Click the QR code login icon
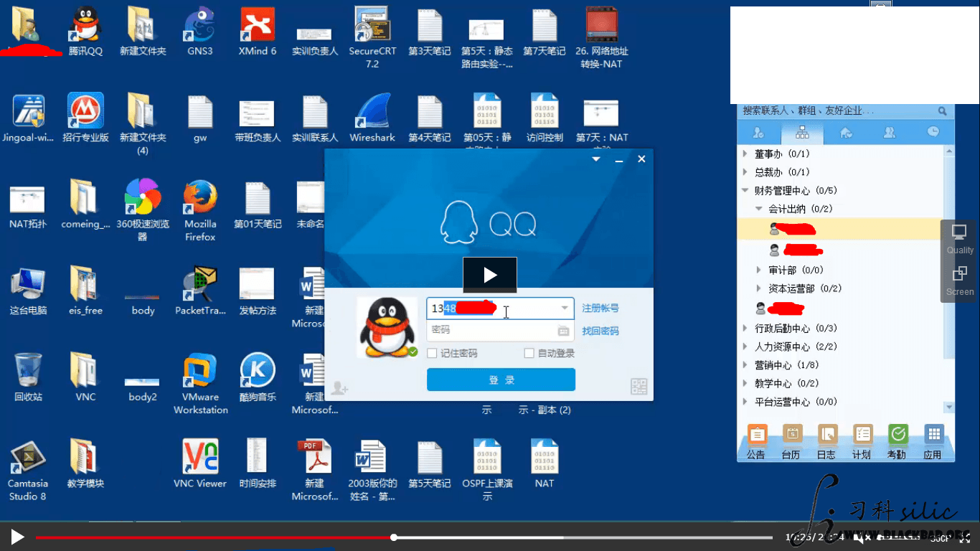The image size is (980, 551). (x=639, y=386)
